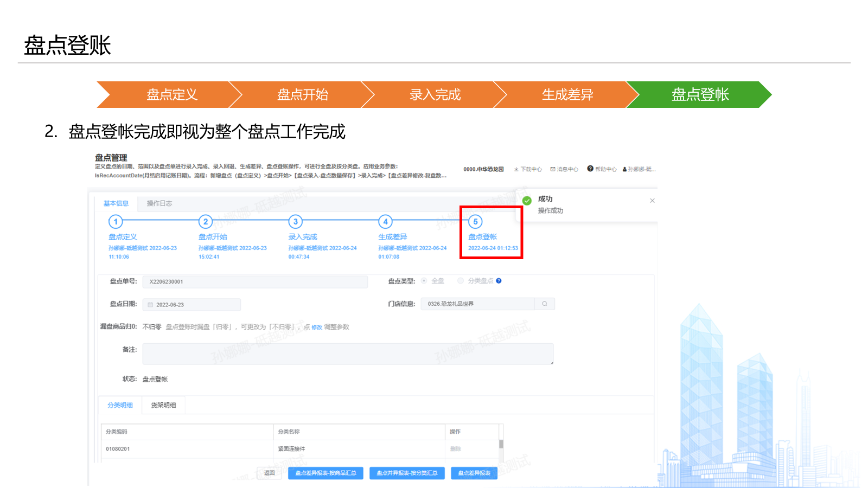This screenshot has height=488, width=868.
Task: Click the blue help icon beside 分类盘点
Action: 499,281
